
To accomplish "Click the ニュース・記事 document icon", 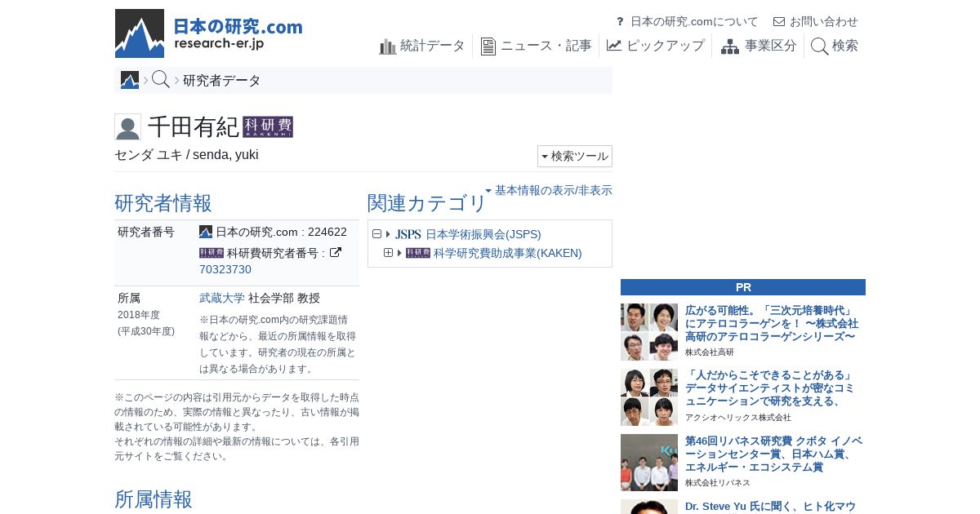I will (488, 47).
